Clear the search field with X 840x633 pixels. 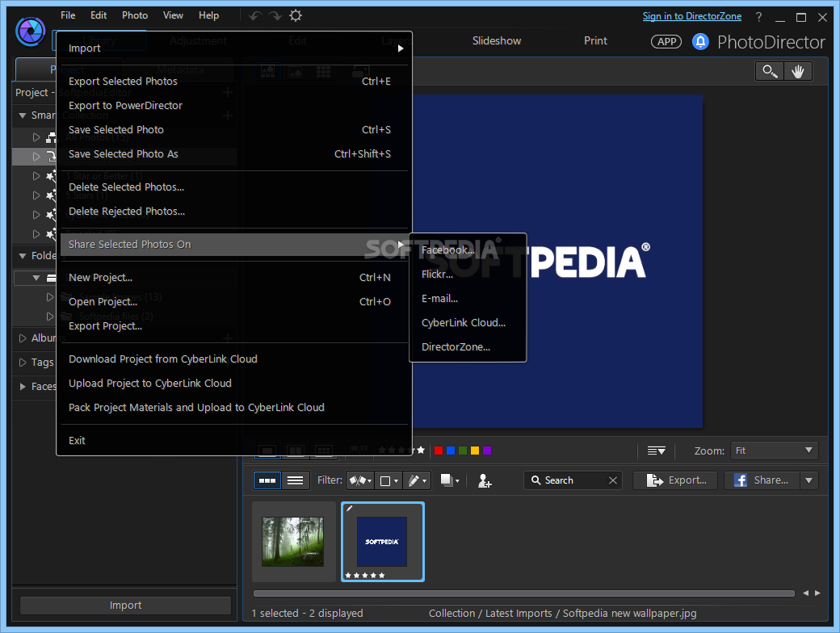coord(613,480)
